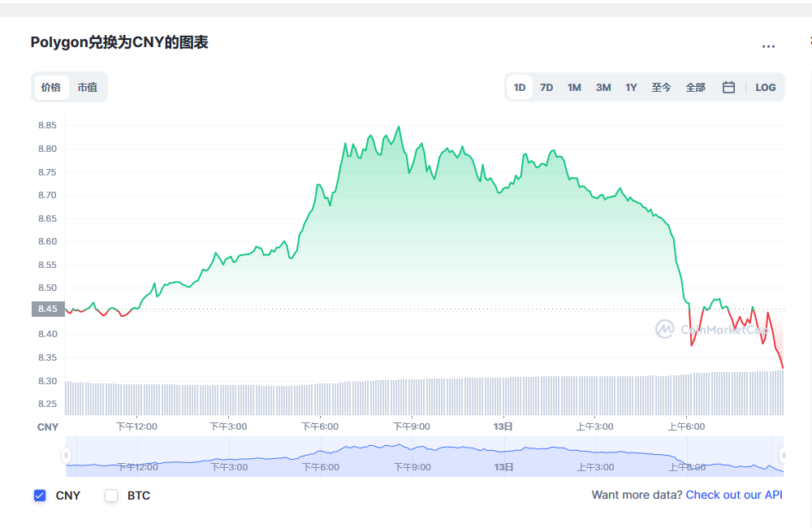812x528 pixels.
Task: Select the 全部 all-time range
Action: point(696,87)
